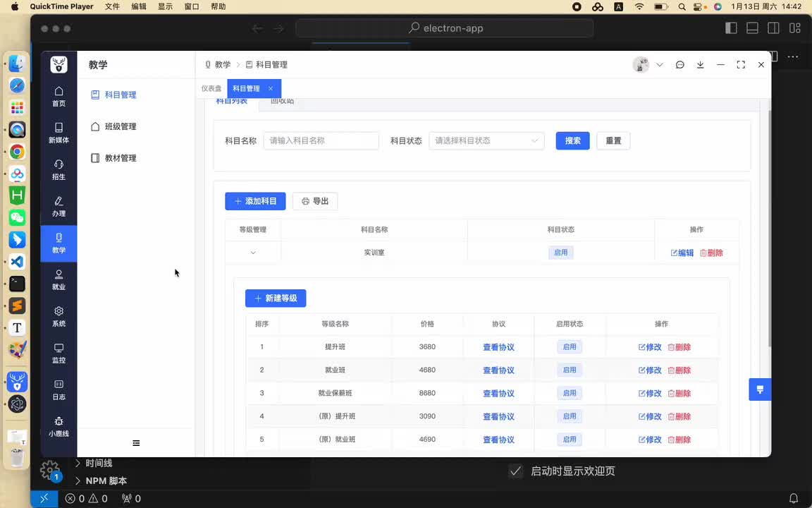Click the download icon in header

click(700, 65)
